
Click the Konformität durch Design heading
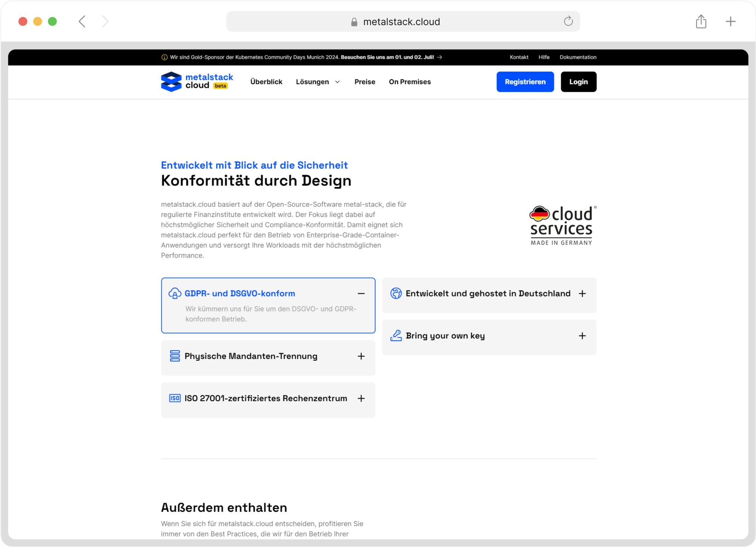click(256, 181)
